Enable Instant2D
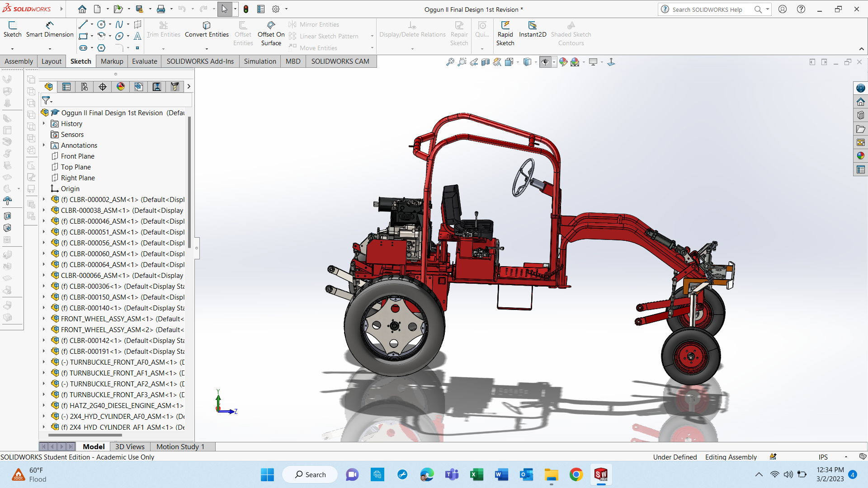This screenshot has height=488, width=868. coord(533,30)
